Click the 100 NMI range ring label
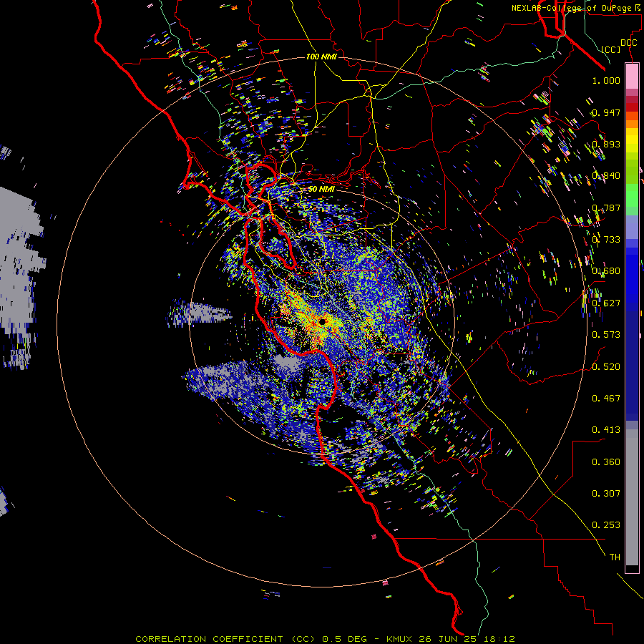 (x=321, y=57)
